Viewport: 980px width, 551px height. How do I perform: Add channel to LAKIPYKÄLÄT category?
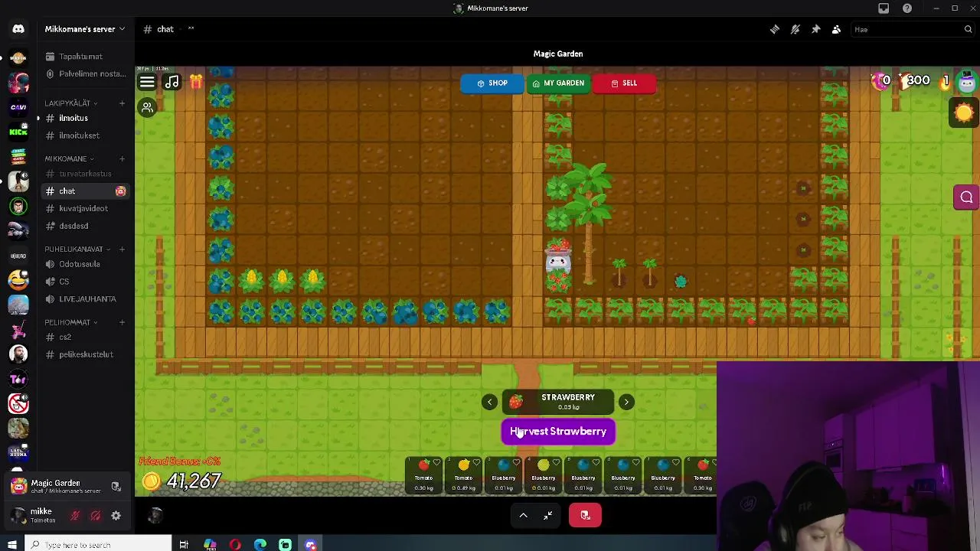click(x=122, y=103)
